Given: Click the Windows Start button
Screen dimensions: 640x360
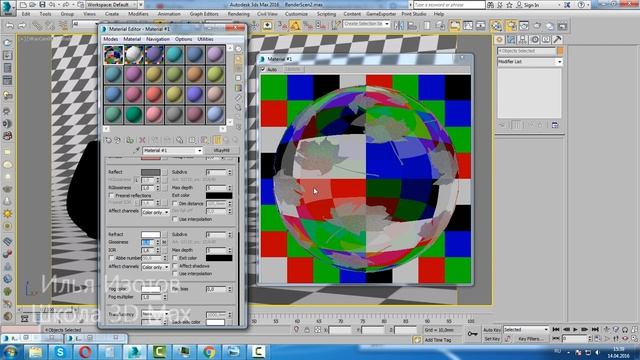Looking at the screenshot, I should (10, 352).
